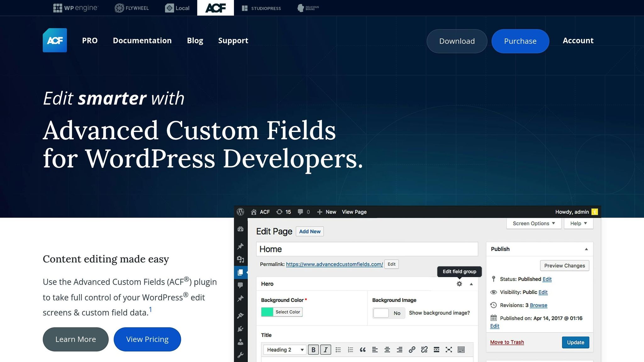Go to the Support page
Viewport: 644px width, 362px height.
pyautogui.click(x=233, y=40)
